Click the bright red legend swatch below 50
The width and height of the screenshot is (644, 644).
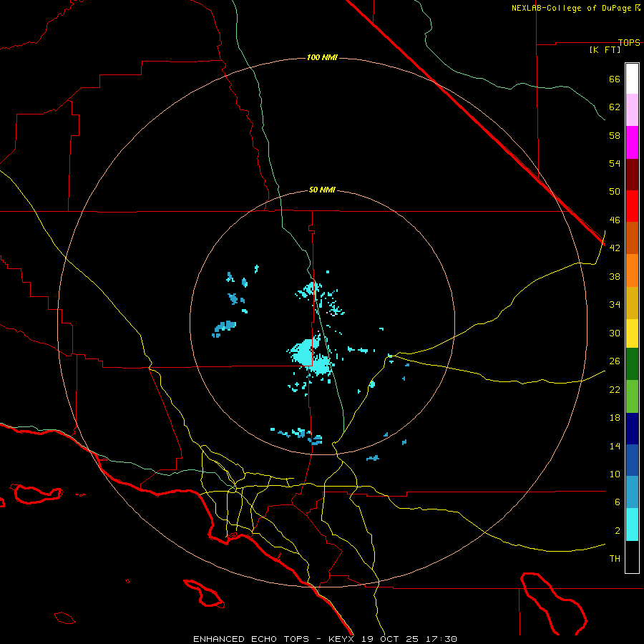(632, 206)
